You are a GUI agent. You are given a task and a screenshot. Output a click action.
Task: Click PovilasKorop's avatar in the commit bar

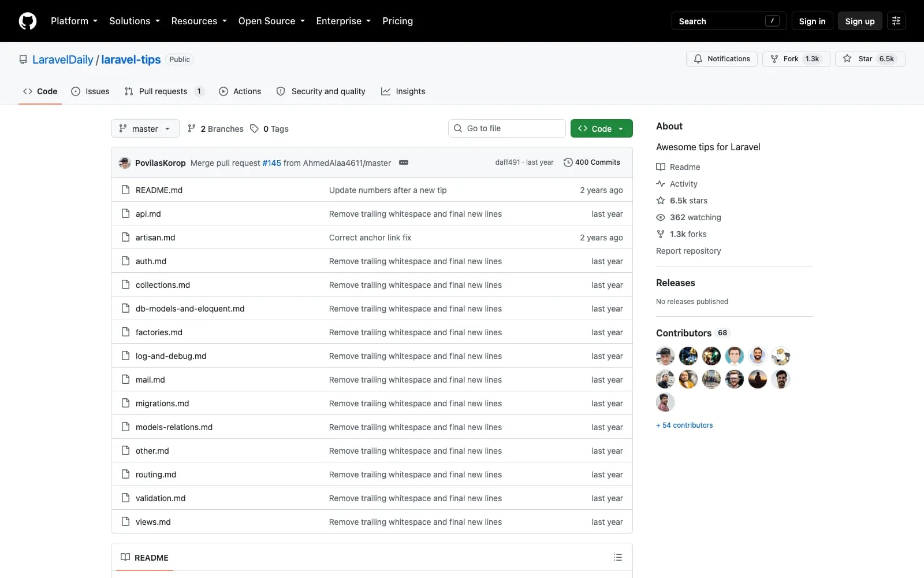pos(125,163)
